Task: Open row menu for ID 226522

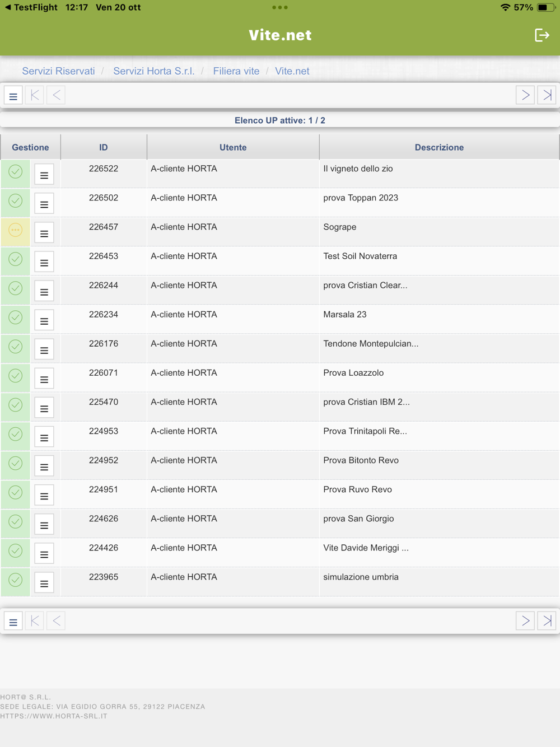Action: click(44, 175)
